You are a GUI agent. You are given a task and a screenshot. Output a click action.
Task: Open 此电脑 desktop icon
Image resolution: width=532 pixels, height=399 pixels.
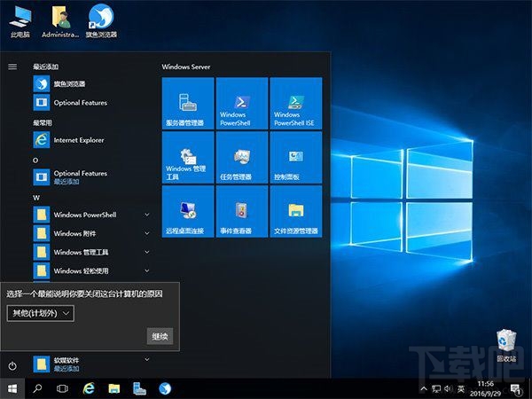pos(20,21)
